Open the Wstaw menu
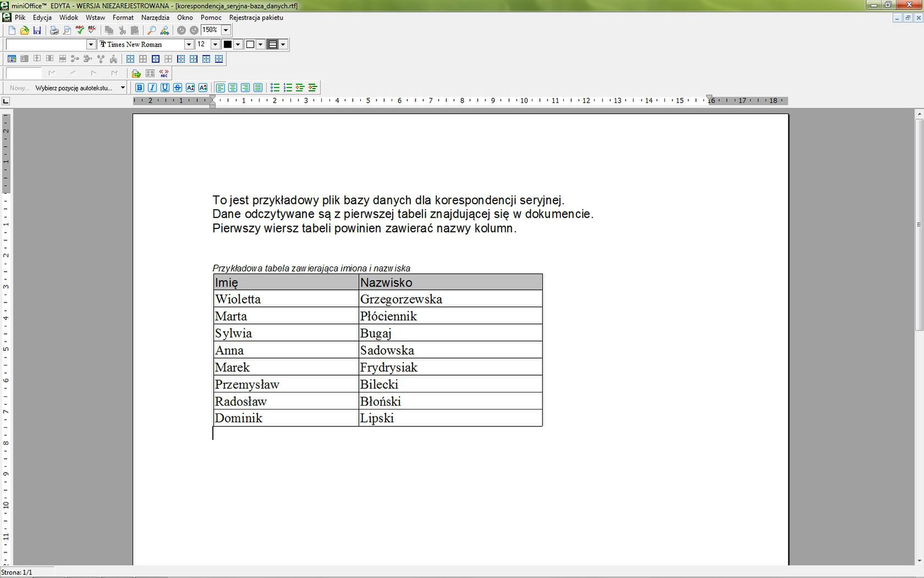Image resolution: width=924 pixels, height=578 pixels. click(95, 18)
